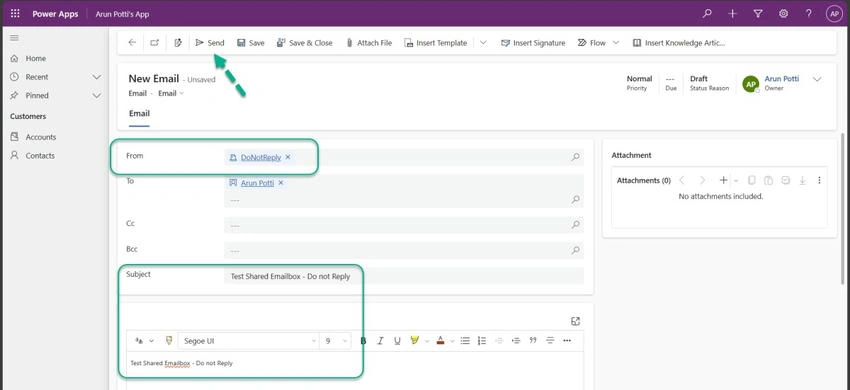Open the AP account avatar in header

(x=834, y=14)
